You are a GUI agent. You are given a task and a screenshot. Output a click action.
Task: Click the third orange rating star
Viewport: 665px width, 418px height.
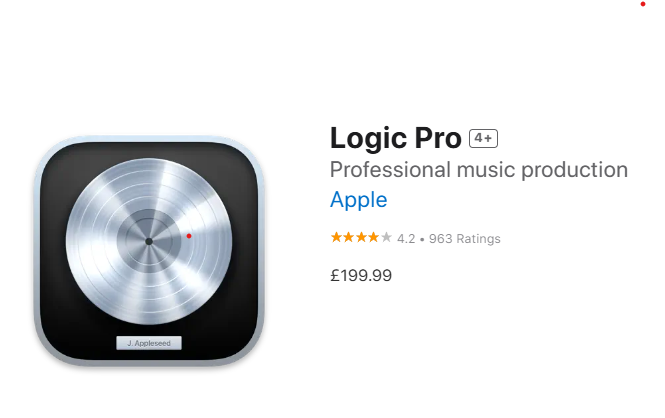(361, 237)
